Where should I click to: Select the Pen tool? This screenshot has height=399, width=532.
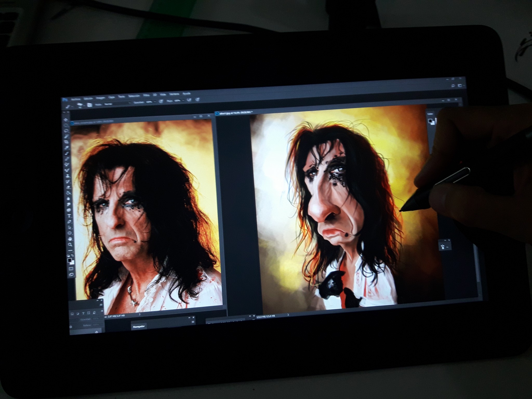(69, 222)
